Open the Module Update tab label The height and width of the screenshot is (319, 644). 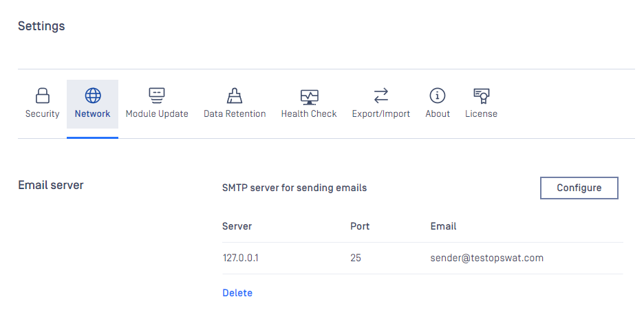[157, 113]
